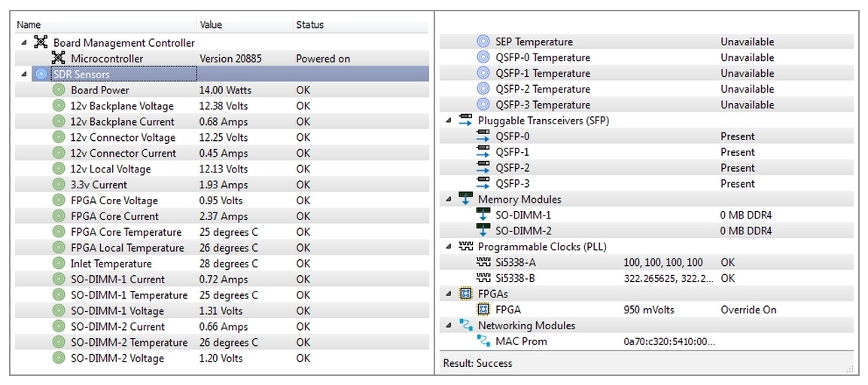
Task: Select the Microcontroller chip icon
Action: [x=58, y=58]
